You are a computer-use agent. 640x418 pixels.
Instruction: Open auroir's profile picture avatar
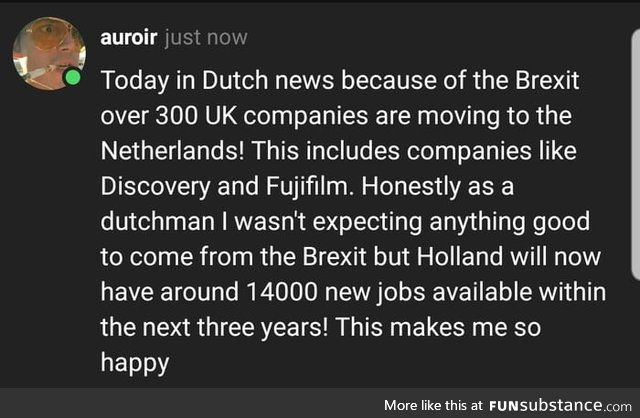click(47, 52)
